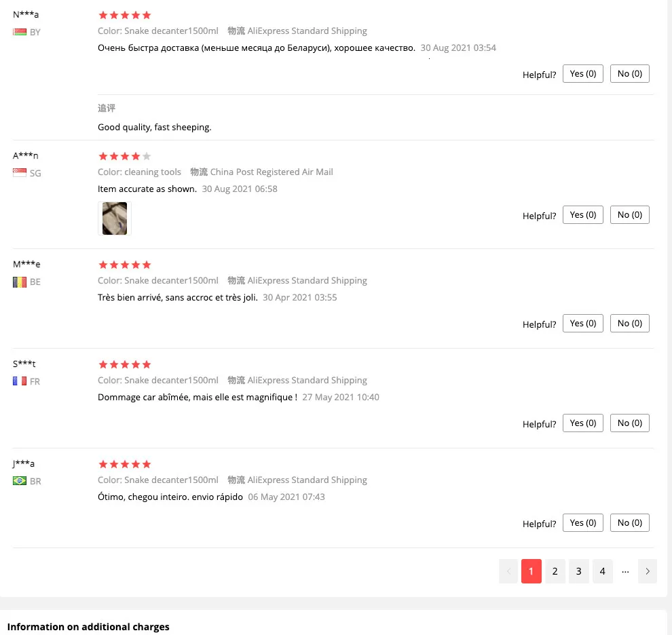This screenshot has width=672, height=635.
Task: Vote Yes on J***a's Portuguese review
Action: [x=583, y=523]
